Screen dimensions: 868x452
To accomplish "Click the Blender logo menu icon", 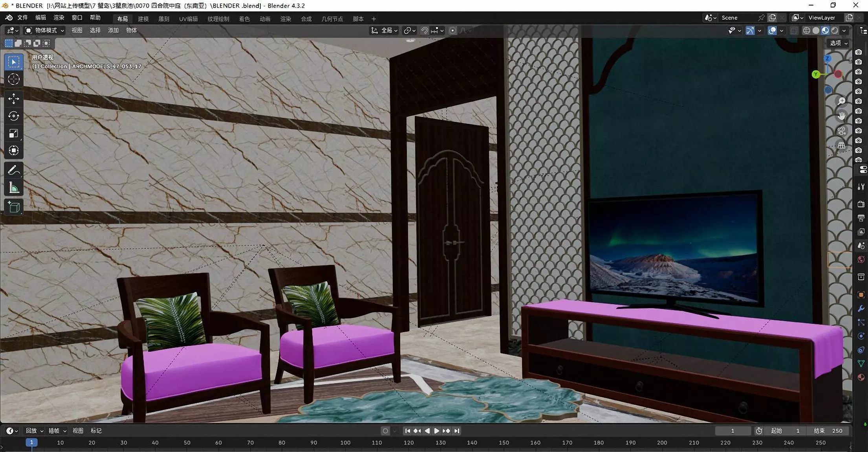I will point(9,18).
